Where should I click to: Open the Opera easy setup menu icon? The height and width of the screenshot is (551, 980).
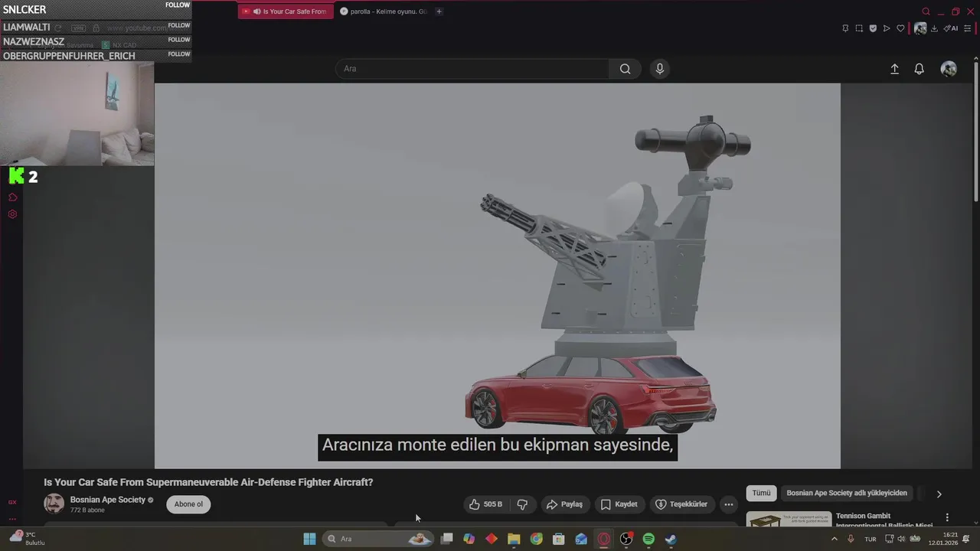pyautogui.click(x=968, y=28)
